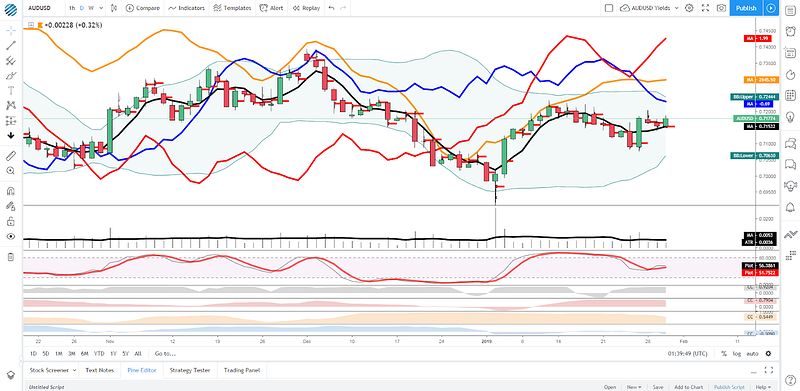Expand the timeframe interval dropdown arrow
This screenshot has height=391, width=800.
pyautogui.click(x=101, y=8)
